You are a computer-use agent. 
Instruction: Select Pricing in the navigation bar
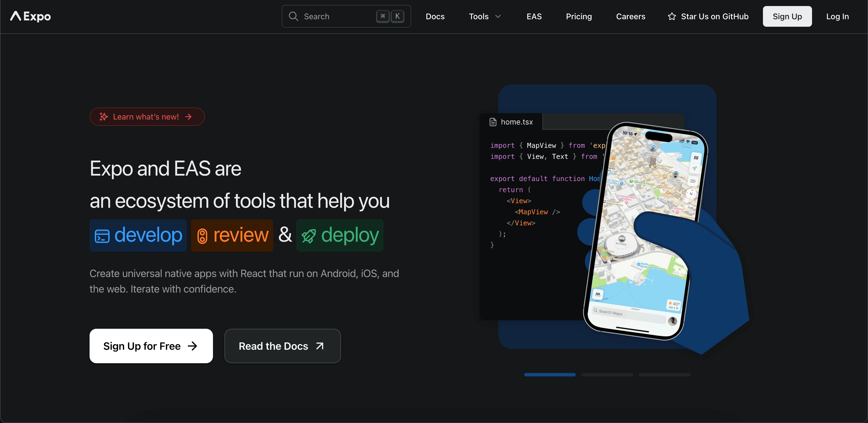point(579,16)
